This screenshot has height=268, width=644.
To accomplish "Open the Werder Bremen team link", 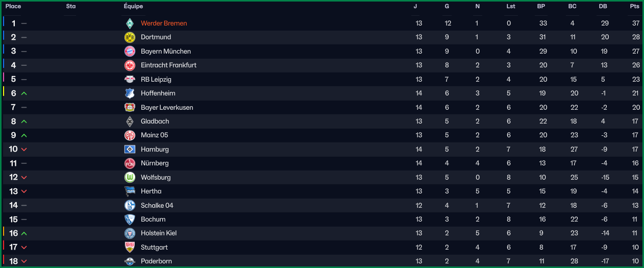I will click(x=164, y=23).
